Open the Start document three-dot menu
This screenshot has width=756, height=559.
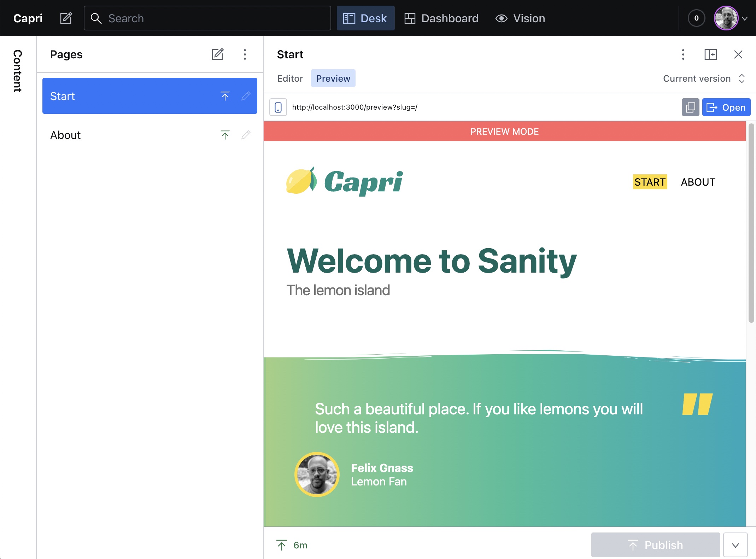coord(683,54)
